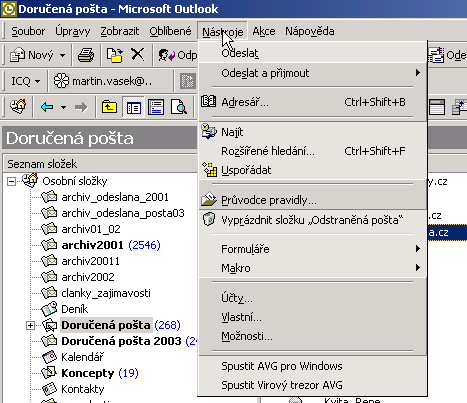The width and height of the screenshot is (467, 403).
Task: Open the Soubor menu
Action: point(28,31)
